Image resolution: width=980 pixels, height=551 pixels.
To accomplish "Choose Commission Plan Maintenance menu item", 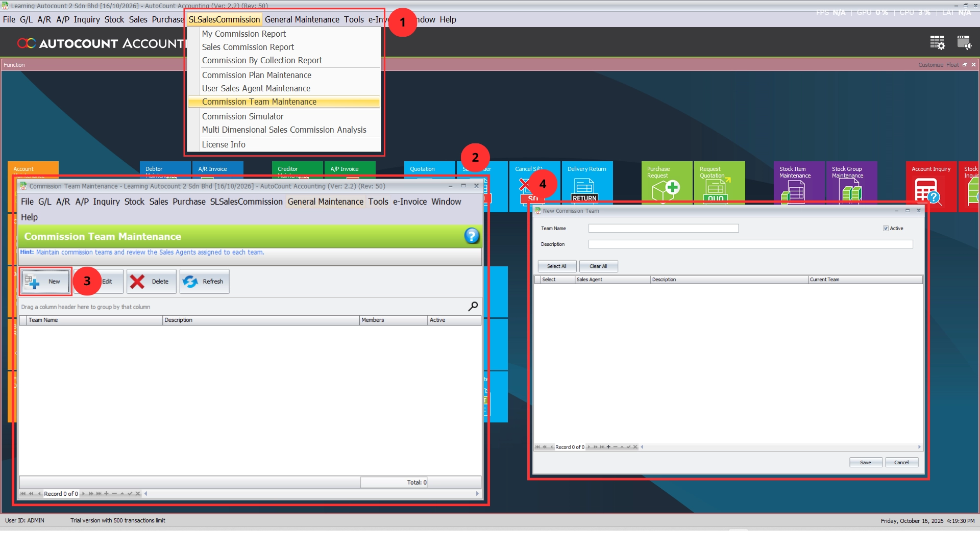I will coord(284,75).
